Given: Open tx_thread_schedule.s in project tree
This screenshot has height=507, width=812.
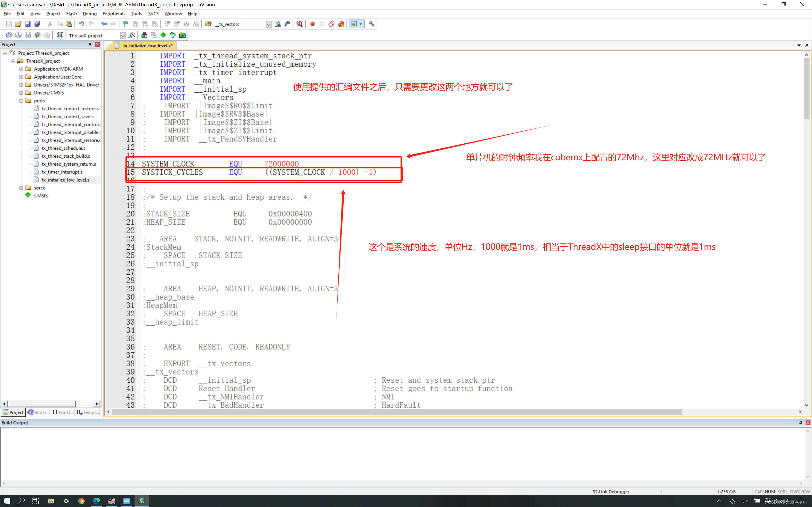Looking at the screenshot, I should pyautogui.click(x=63, y=148).
